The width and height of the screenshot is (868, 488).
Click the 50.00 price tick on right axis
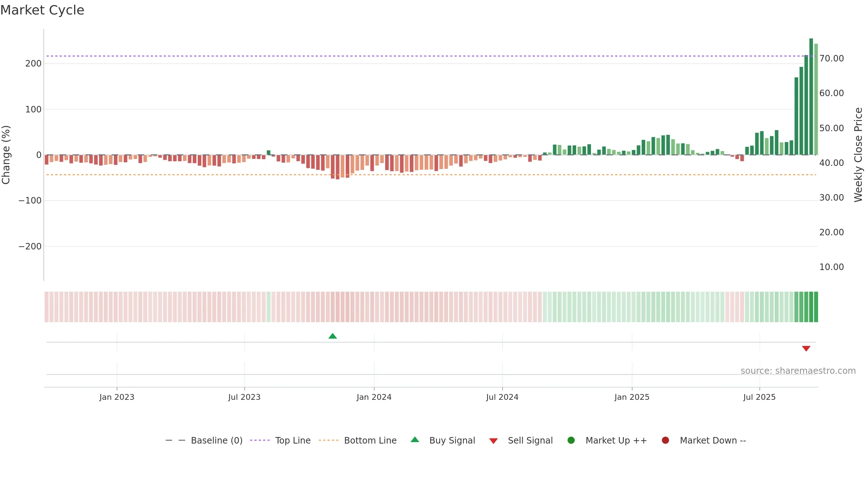[831, 128]
